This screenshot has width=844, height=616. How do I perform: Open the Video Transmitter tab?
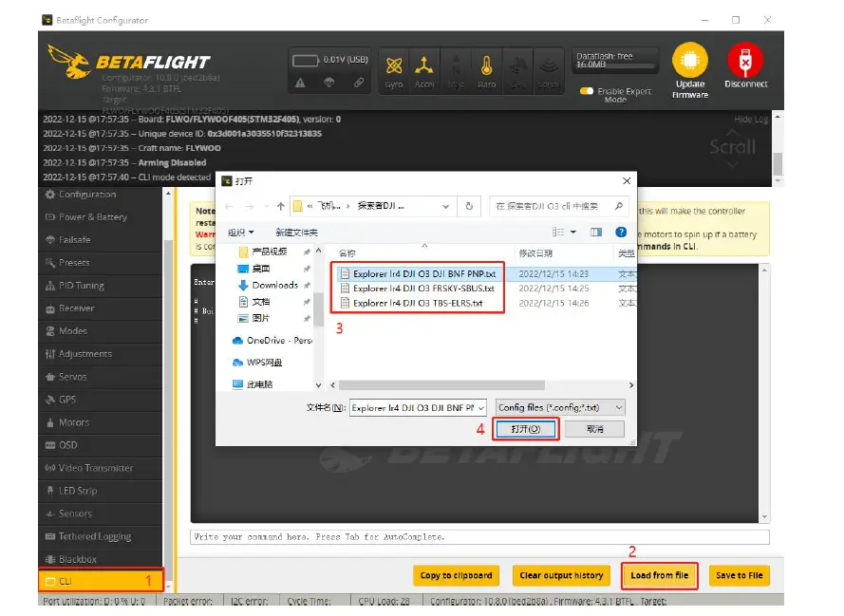pos(100,468)
